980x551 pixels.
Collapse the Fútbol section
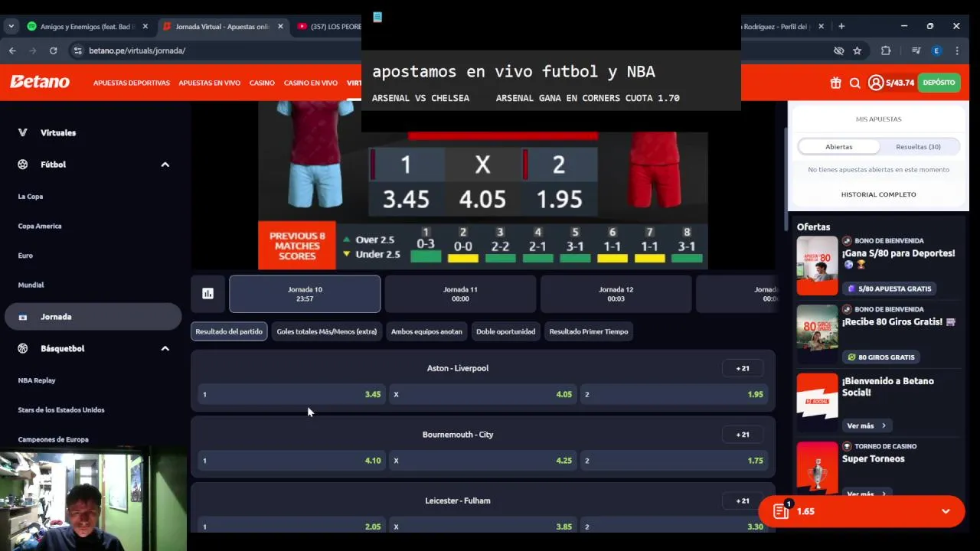pos(165,165)
